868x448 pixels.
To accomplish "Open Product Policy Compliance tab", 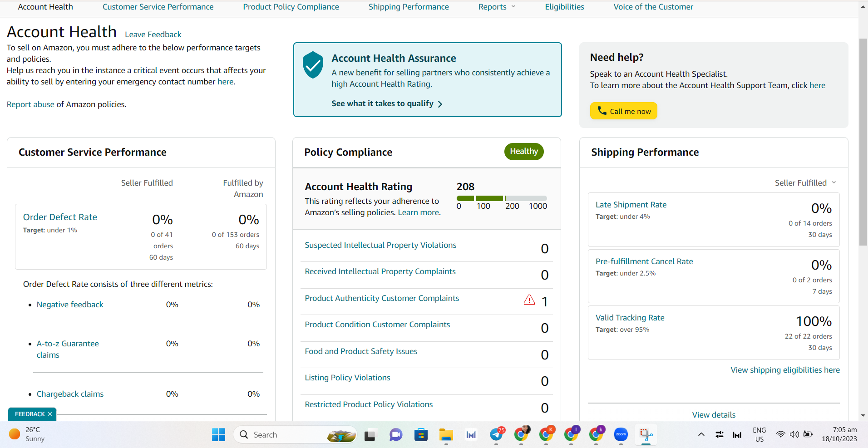I will point(291,7).
